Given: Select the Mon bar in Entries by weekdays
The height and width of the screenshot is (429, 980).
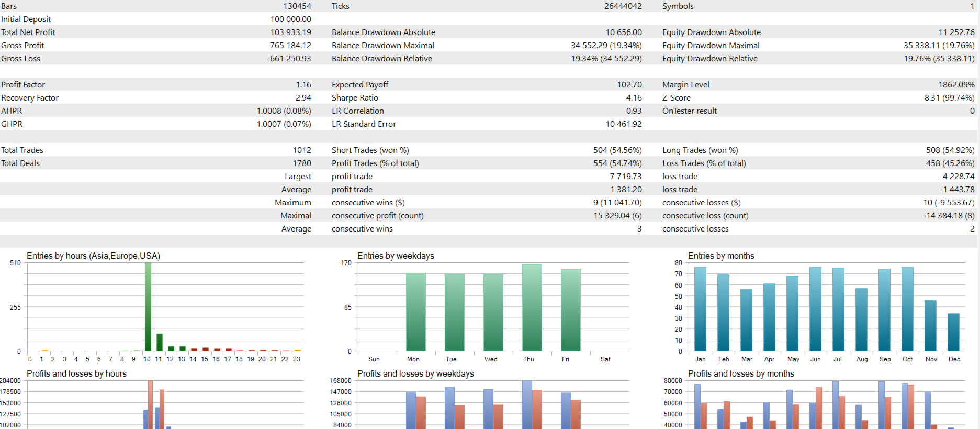Looking at the screenshot, I should pos(415,312).
